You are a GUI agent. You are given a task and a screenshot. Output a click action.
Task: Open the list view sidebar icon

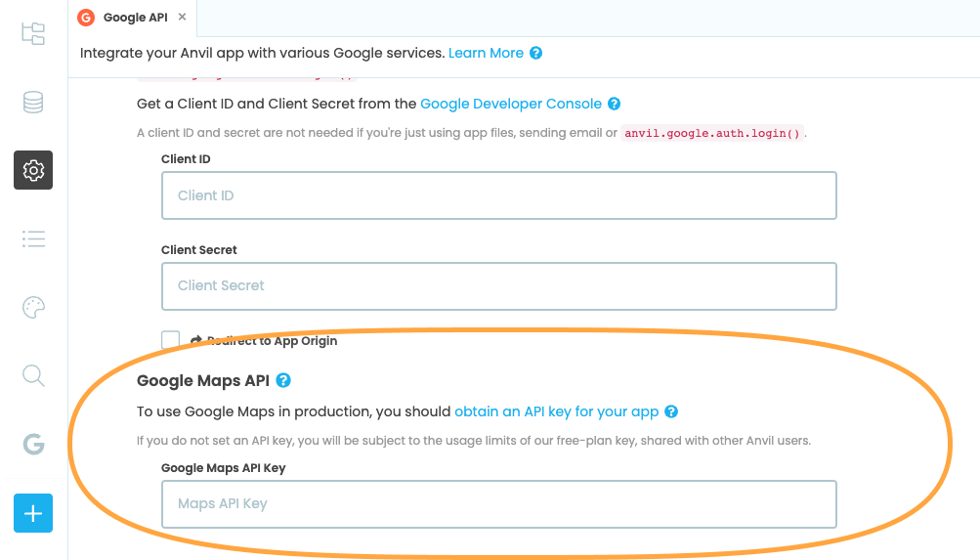tap(33, 238)
